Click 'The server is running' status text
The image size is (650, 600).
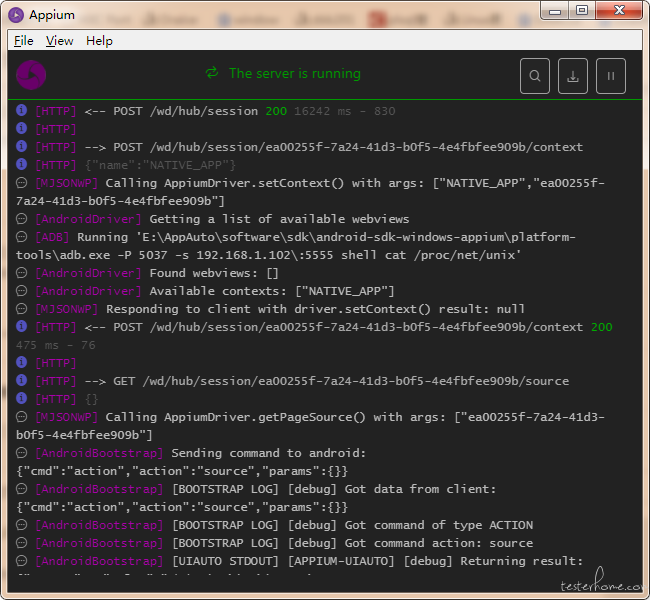tap(295, 73)
